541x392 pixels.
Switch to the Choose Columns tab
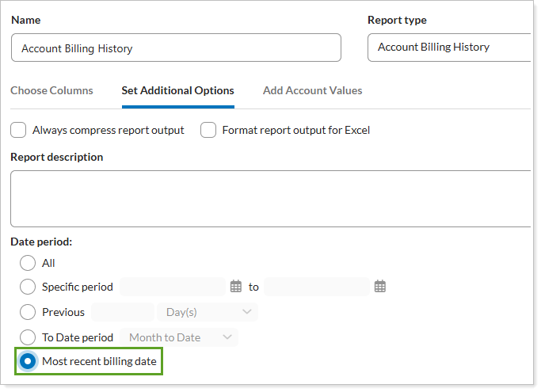pos(51,90)
